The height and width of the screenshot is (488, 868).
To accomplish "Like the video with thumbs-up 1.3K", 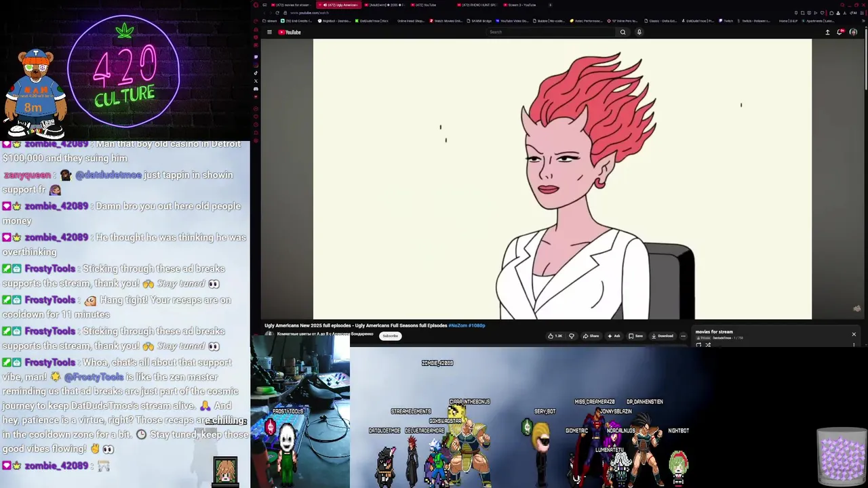I will point(555,336).
